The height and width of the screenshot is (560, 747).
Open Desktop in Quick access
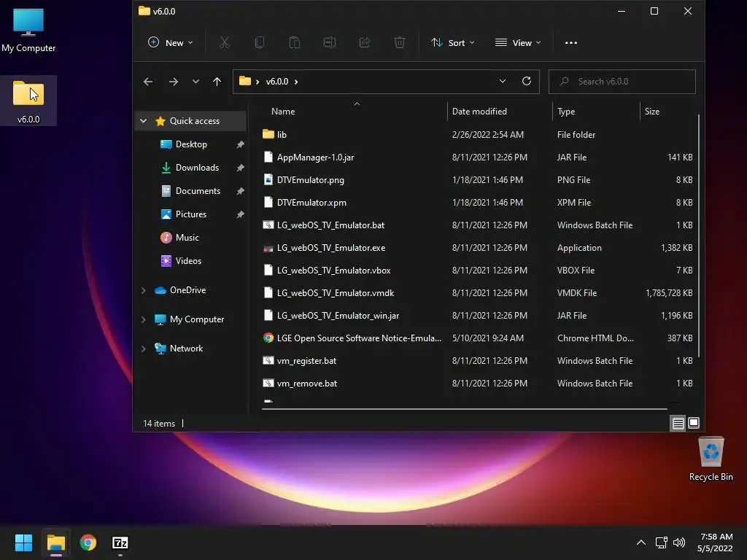191,144
